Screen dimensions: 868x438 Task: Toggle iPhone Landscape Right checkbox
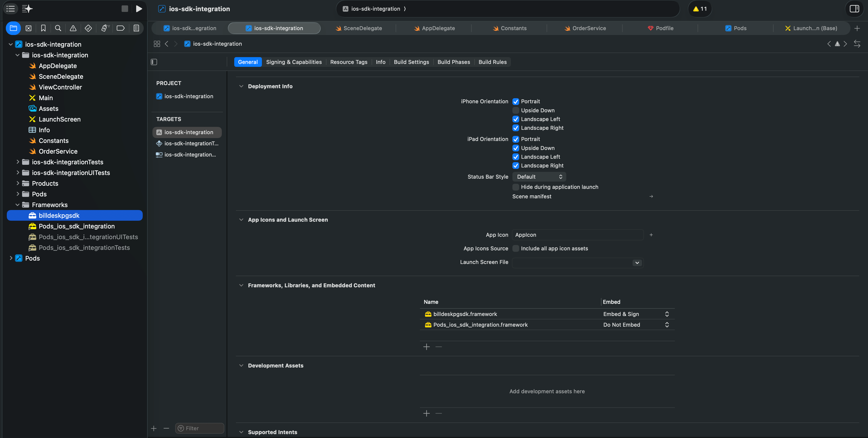[x=515, y=128]
